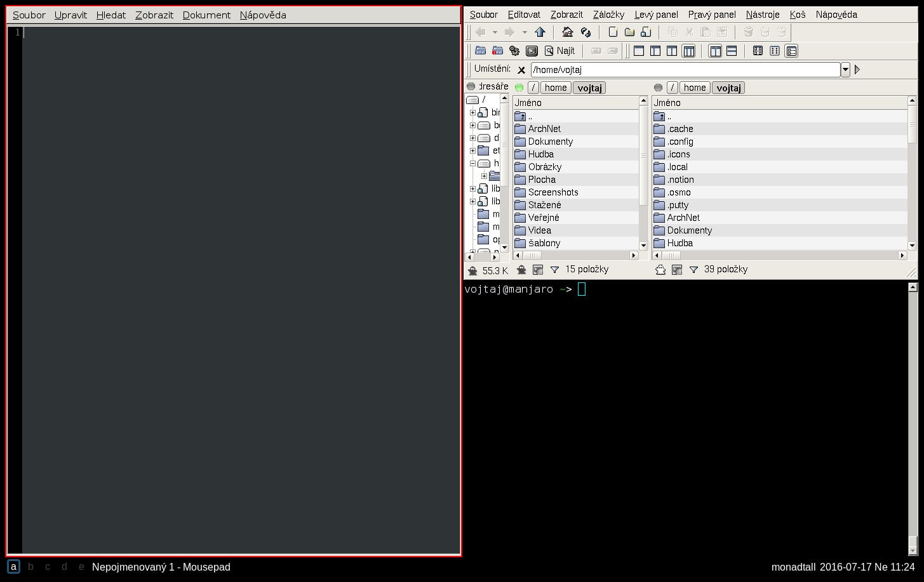Open the forward history dropdown arrow
The height and width of the screenshot is (582, 924).
[524, 32]
